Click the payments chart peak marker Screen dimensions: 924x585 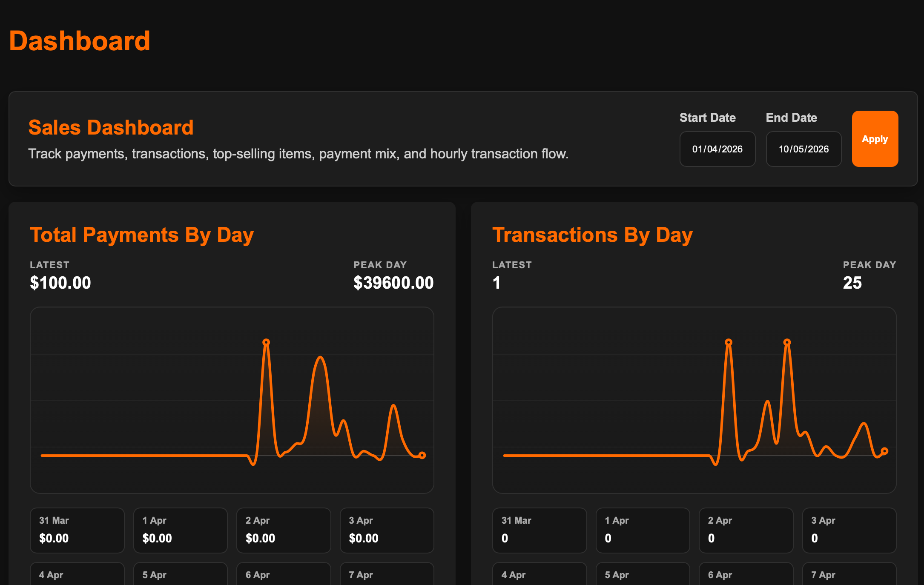pyautogui.click(x=266, y=342)
